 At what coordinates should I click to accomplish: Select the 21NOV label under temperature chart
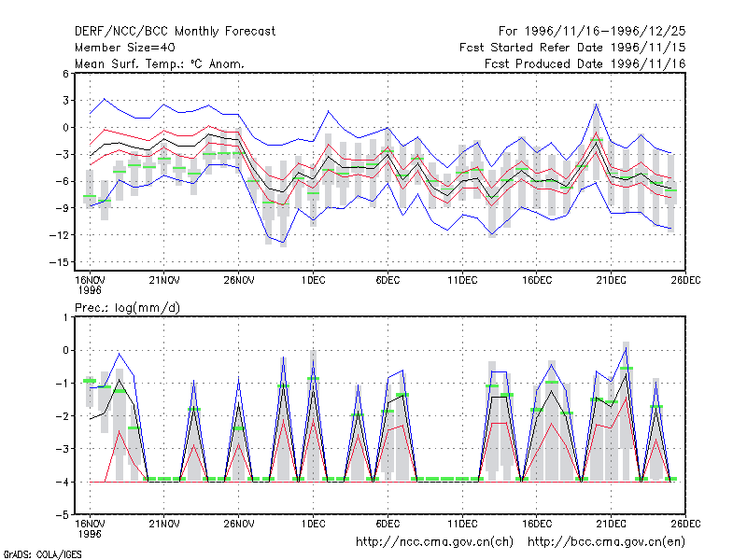(x=164, y=280)
